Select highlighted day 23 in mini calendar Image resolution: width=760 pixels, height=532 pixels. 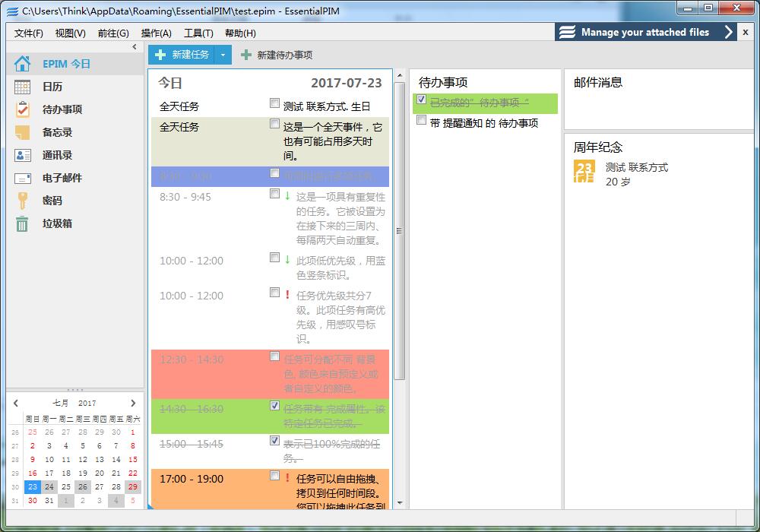[x=33, y=486]
